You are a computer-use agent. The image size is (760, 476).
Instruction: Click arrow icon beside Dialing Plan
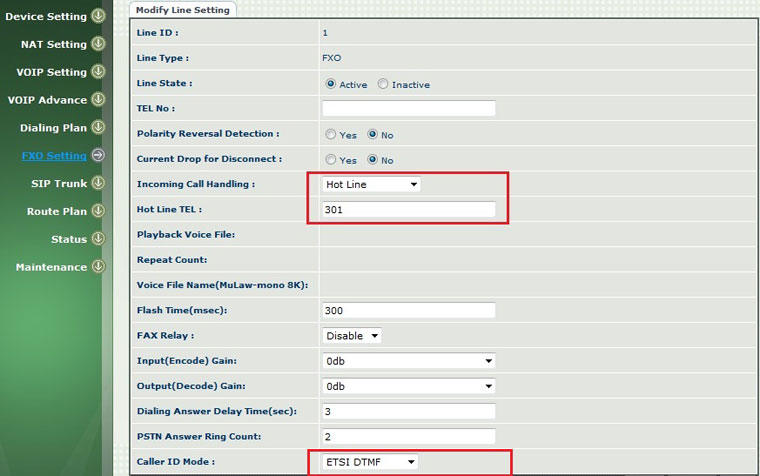[x=98, y=128]
